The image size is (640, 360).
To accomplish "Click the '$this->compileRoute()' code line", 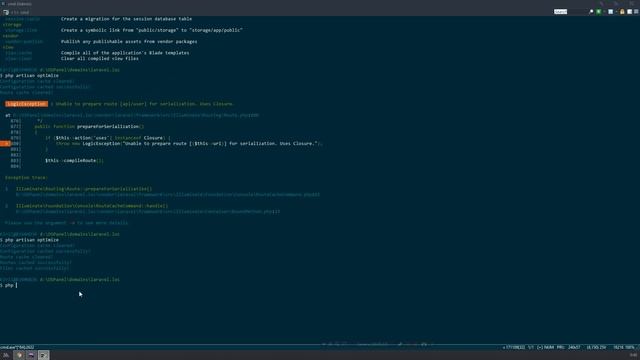I will point(74,160).
